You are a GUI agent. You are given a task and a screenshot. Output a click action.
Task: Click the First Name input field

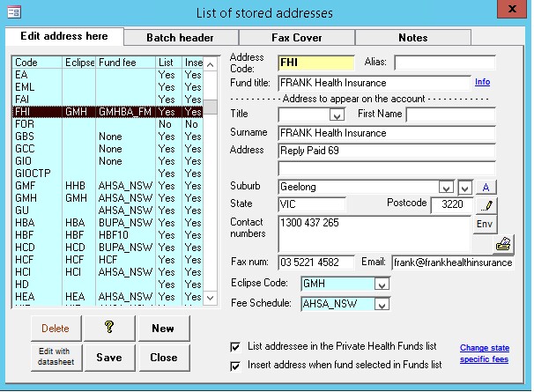[x=450, y=115]
